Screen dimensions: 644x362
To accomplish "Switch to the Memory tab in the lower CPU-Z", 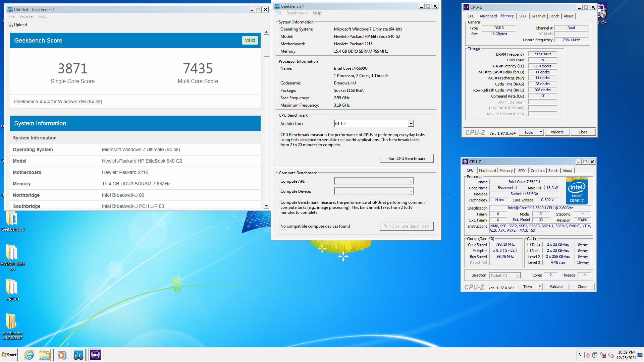I will pyautogui.click(x=506, y=171).
